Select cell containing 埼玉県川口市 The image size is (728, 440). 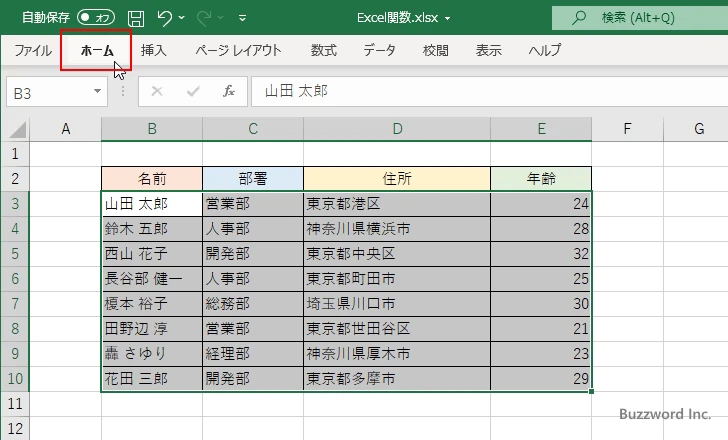(x=397, y=304)
